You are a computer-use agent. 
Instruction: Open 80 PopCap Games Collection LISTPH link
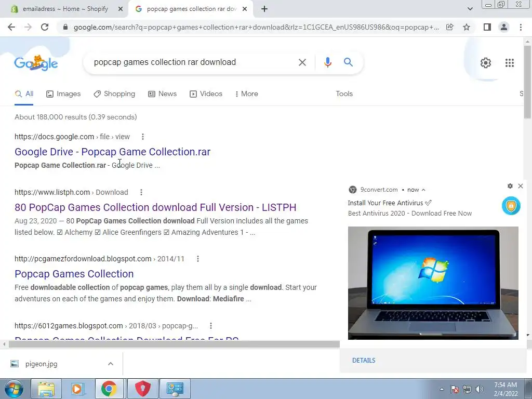pyautogui.click(x=155, y=207)
